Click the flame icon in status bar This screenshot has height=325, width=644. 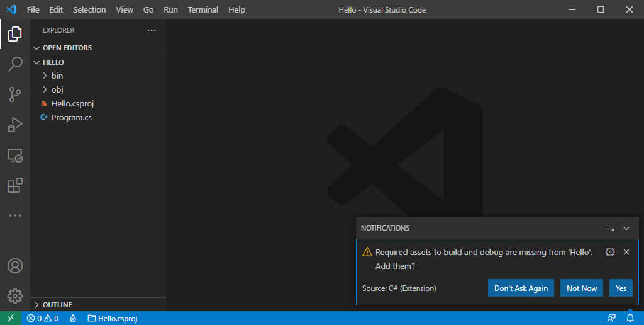[73, 318]
